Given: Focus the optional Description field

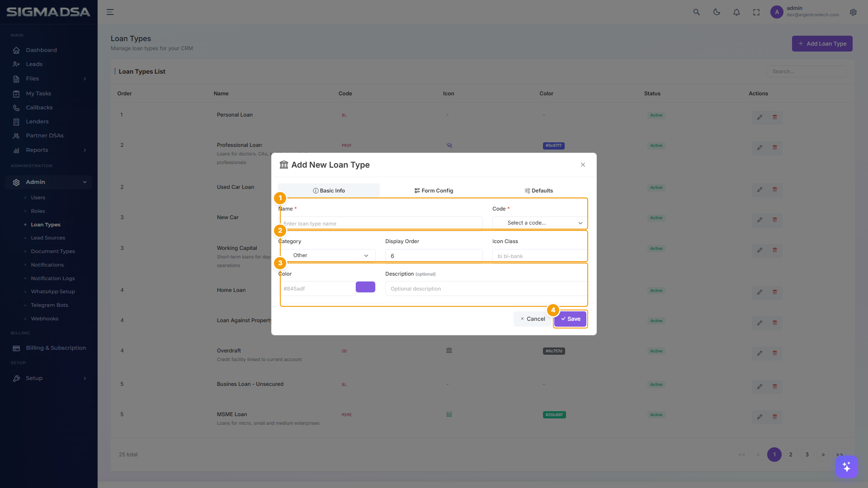Looking at the screenshot, I should (487, 289).
